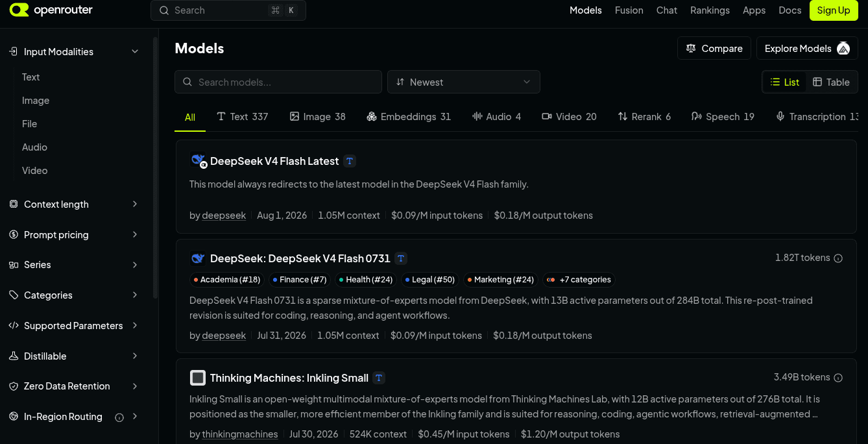Expand the Prompt pricing filter

(135, 234)
